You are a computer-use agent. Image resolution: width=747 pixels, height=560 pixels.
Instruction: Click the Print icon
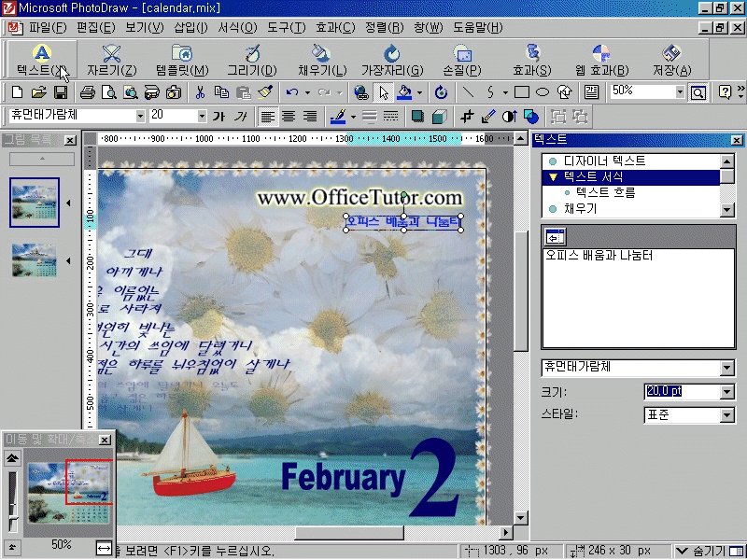(x=87, y=92)
